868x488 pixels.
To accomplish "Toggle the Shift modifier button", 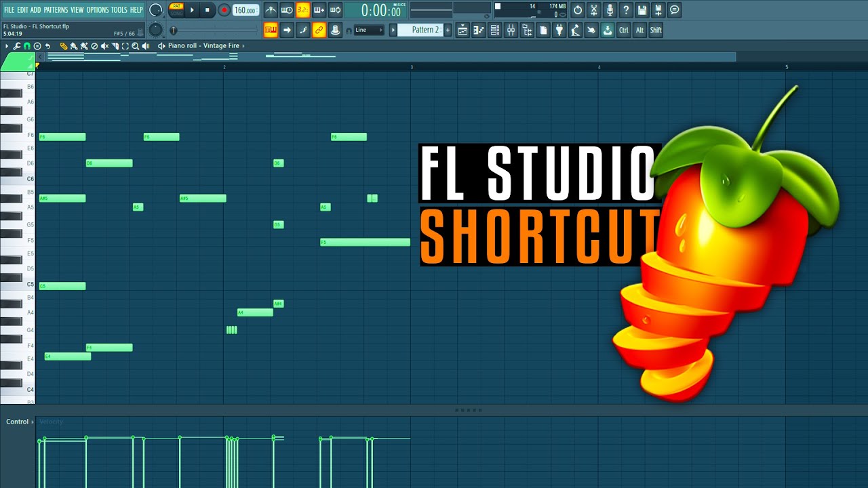I will click(x=656, y=30).
